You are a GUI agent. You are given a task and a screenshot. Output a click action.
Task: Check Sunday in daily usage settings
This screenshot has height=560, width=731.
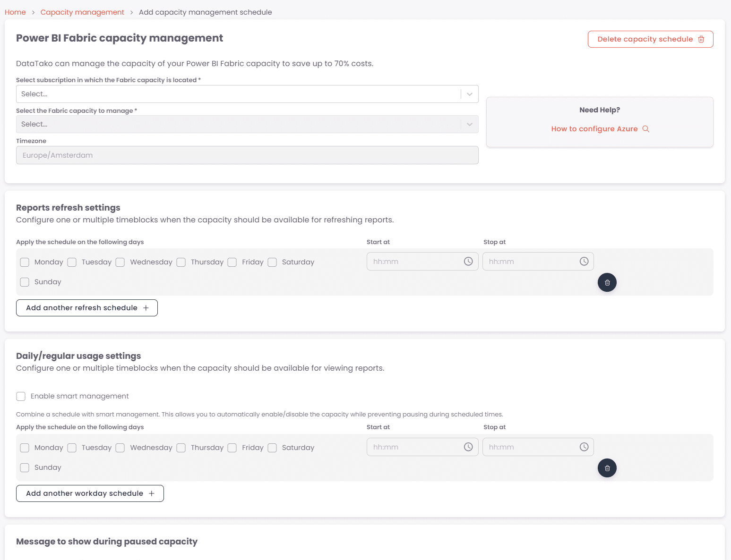25,467
